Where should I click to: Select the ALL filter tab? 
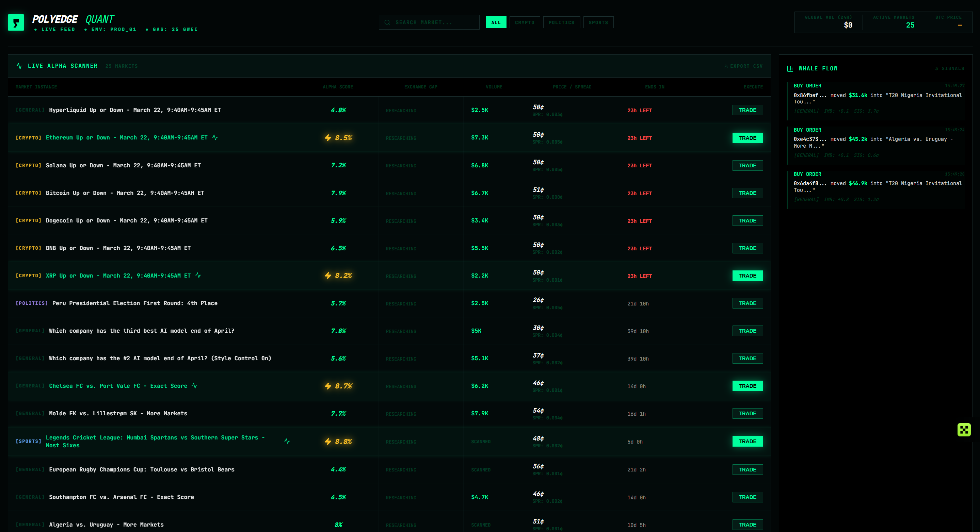pyautogui.click(x=496, y=22)
